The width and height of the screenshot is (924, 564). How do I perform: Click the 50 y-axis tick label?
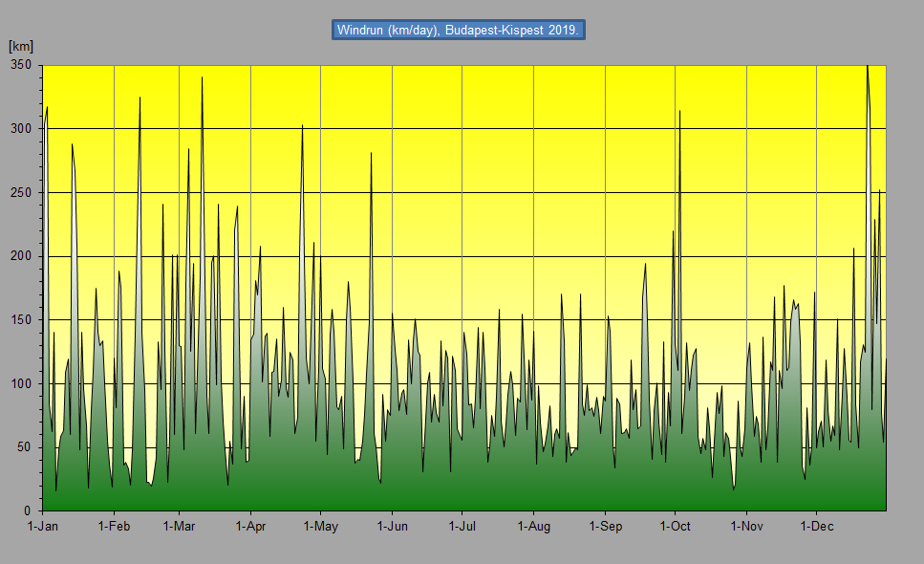[x=25, y=447]
